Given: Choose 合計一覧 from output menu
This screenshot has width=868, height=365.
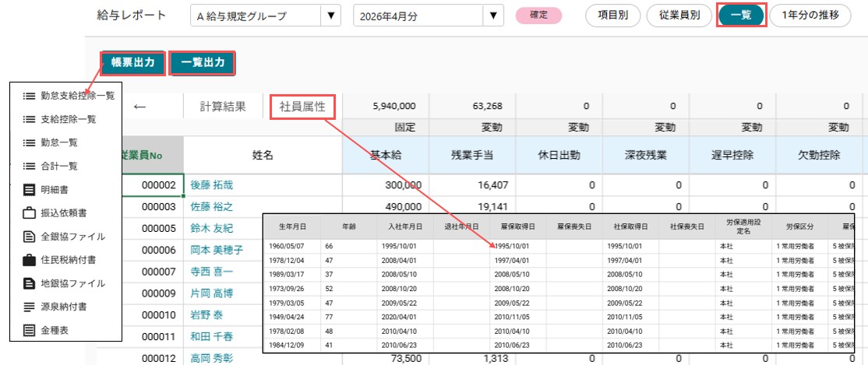Looking at the screenshot, I should click(x=58, y=166).
